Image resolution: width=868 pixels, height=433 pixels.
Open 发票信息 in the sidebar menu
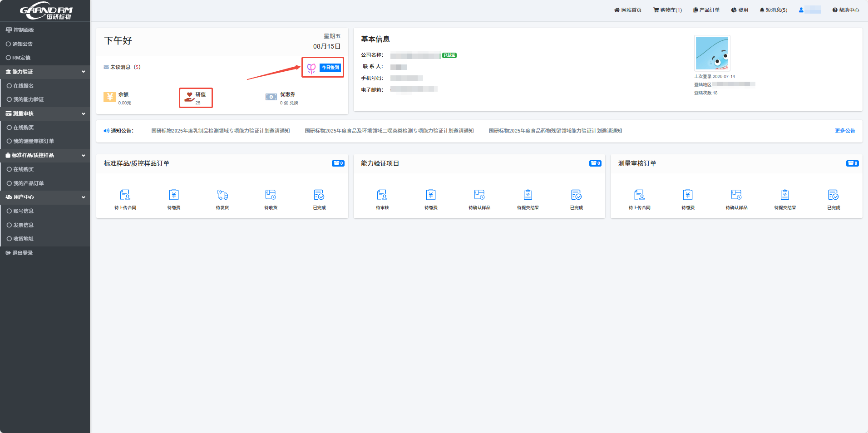point(24,225)
